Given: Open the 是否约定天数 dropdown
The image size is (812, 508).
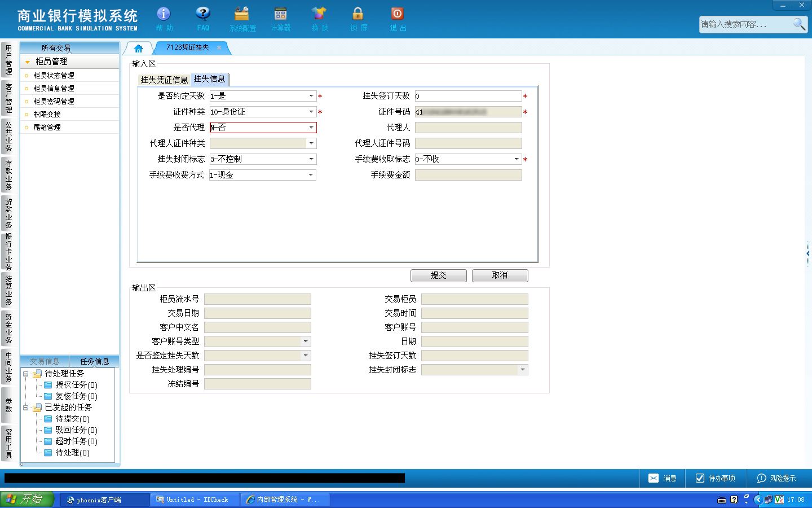Looking at the screenshot, I should point(311,96).
